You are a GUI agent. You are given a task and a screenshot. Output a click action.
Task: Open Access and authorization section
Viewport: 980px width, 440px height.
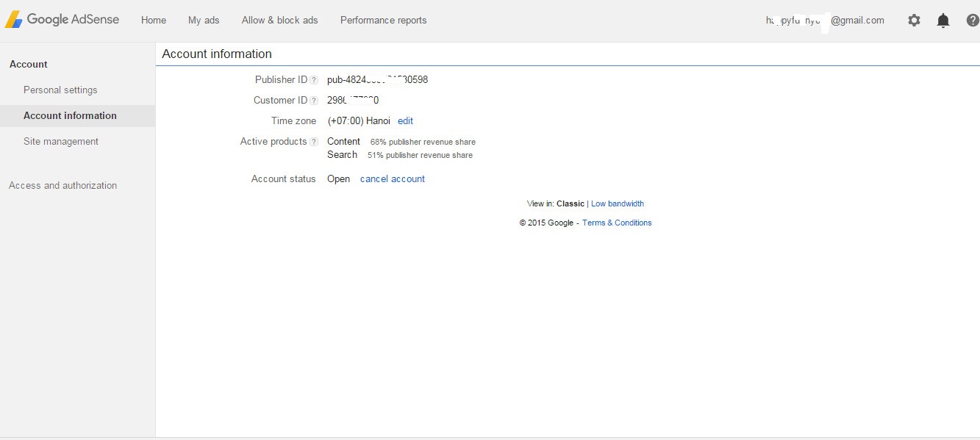pyautogui.click(x=62, y=185)
